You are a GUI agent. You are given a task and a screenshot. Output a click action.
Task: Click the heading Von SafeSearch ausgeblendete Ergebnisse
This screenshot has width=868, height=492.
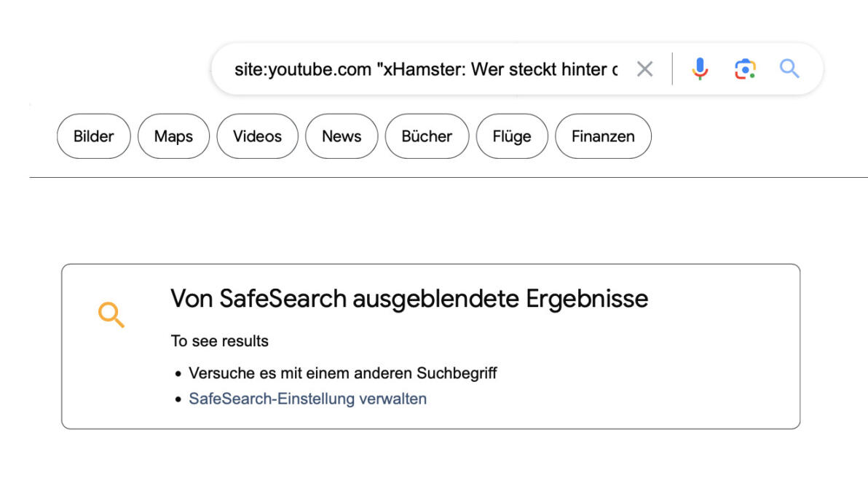[409, 299]
